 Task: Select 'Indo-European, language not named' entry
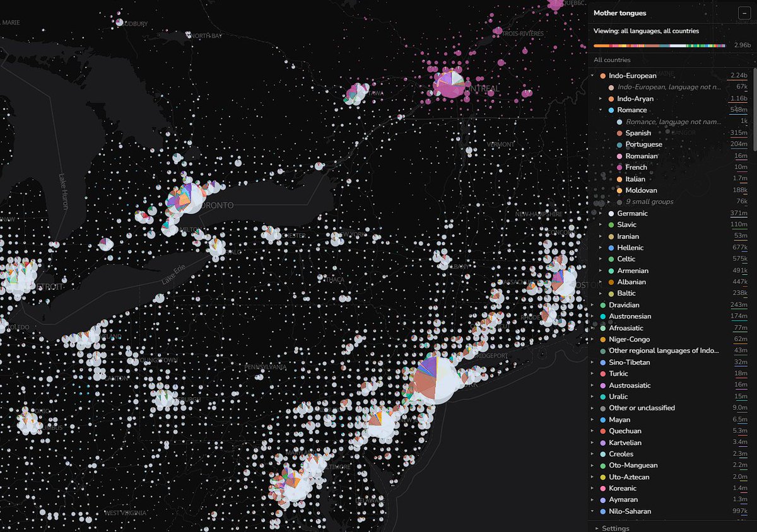669,87
